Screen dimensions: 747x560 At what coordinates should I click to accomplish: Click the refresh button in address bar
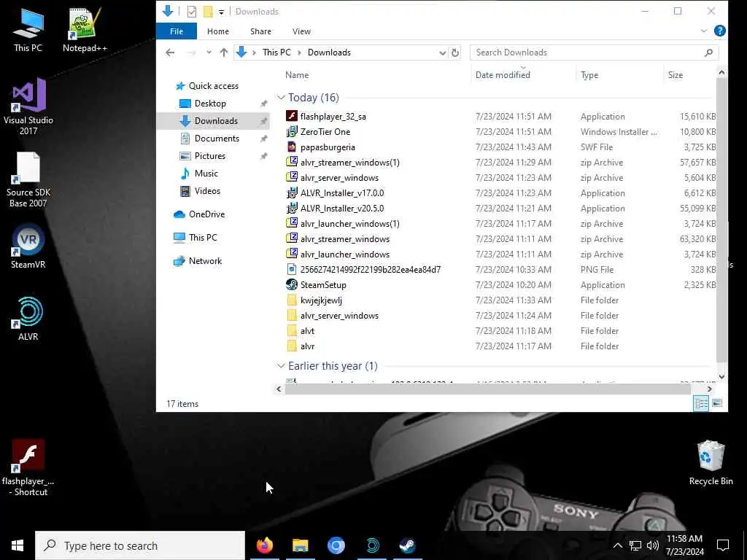coord(455,52)
